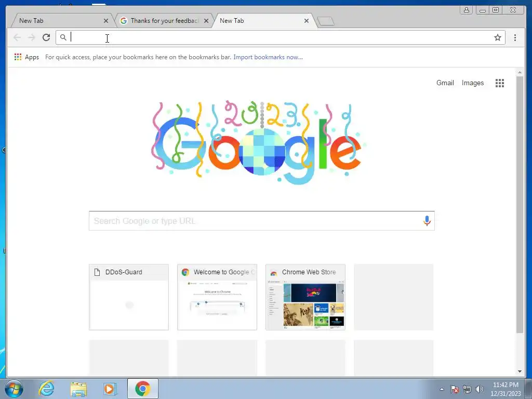Open the Gmail link

coord(445,83)
